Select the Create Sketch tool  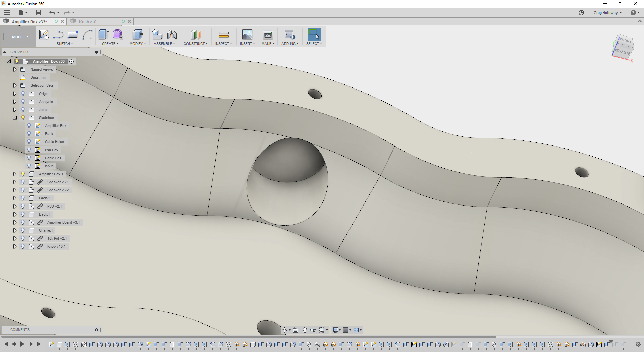pyautogui.click(x=44, y=35)
